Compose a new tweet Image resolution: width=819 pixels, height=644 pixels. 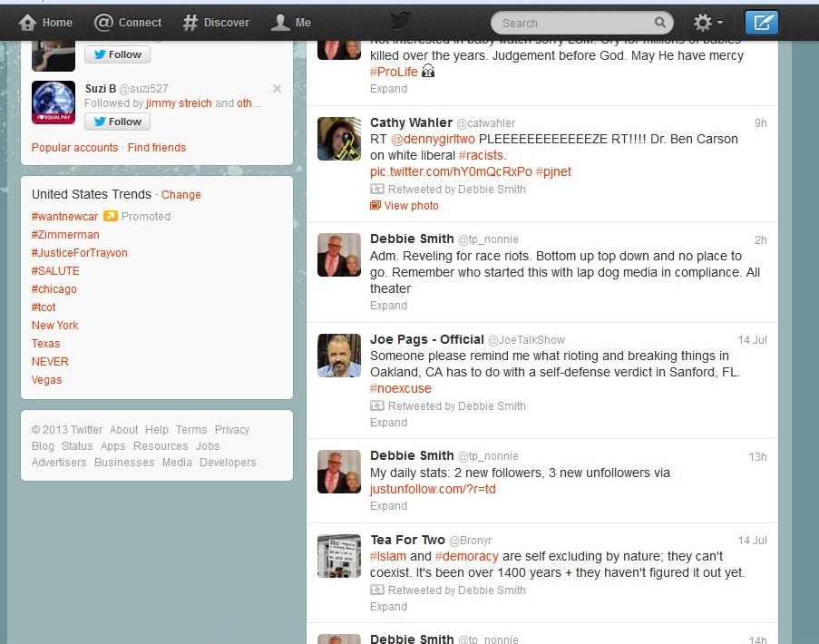click(762, 23)
